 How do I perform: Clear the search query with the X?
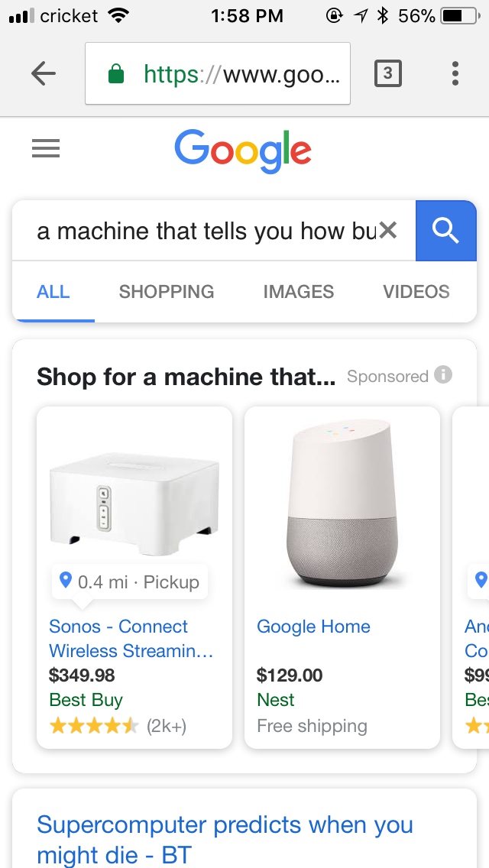(388, 230)
